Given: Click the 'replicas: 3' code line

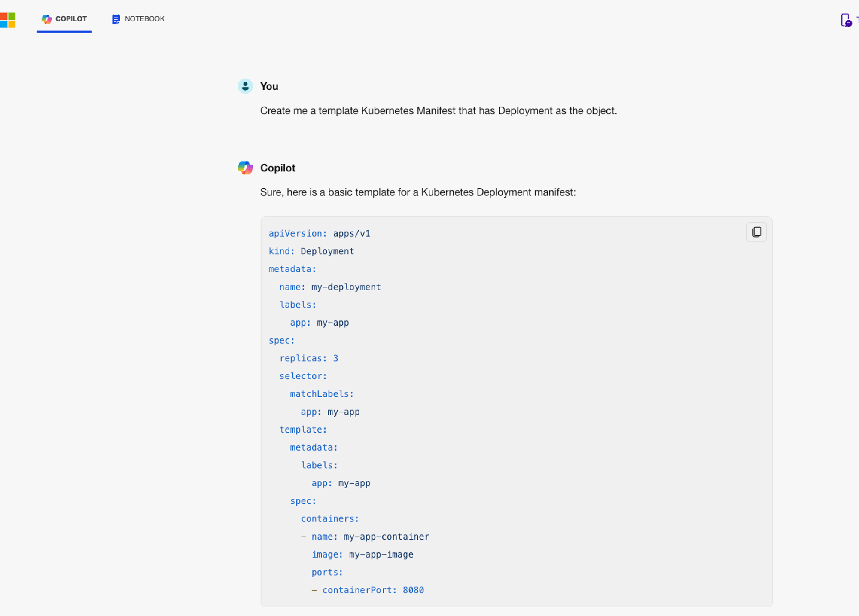Looking at the screenshot, I should tap(309, 358).
